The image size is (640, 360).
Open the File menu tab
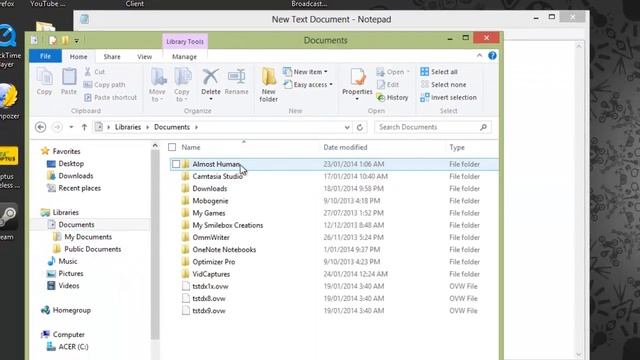click(x=45, y=56)
